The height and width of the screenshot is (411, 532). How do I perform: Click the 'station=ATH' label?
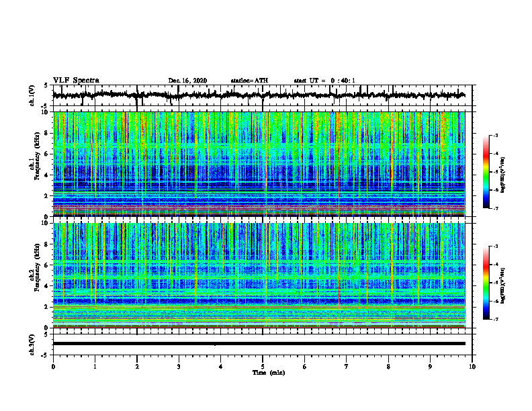(249, 81)
